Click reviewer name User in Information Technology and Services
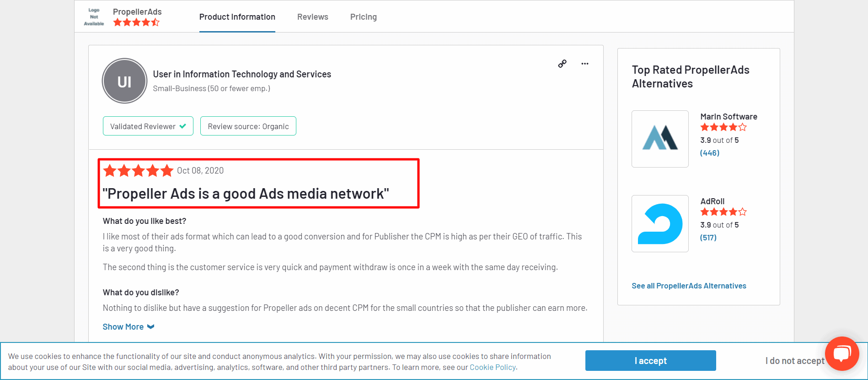 [x=242, y=74]
